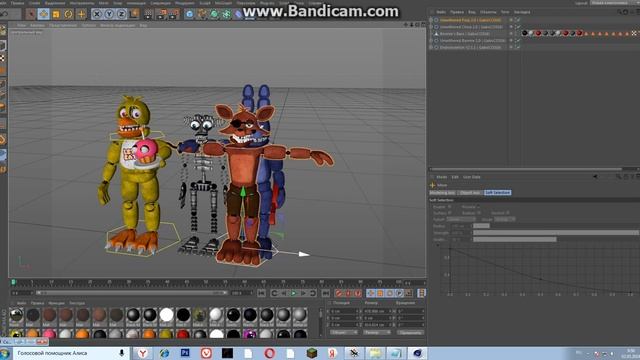Open Size mode dropdown below size fields
Viewport: 640px width, 360px height.
(376, 333)
